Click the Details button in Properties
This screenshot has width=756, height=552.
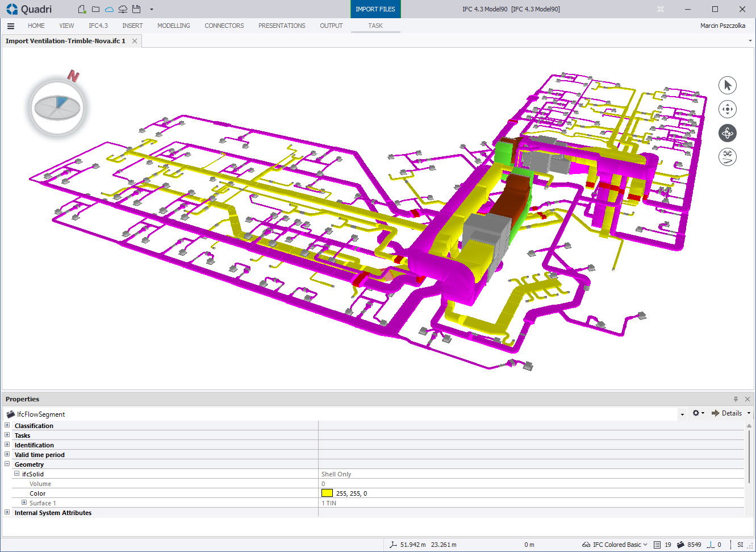click(727, 413)
